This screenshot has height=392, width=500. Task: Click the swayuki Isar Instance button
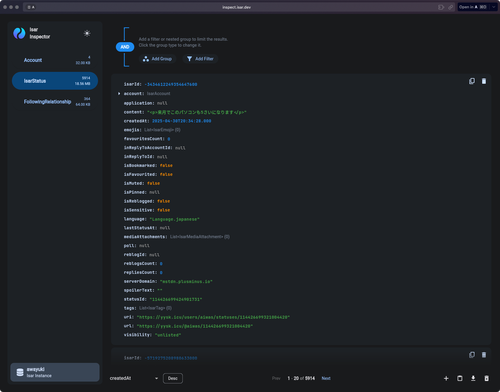pos(55,372)
